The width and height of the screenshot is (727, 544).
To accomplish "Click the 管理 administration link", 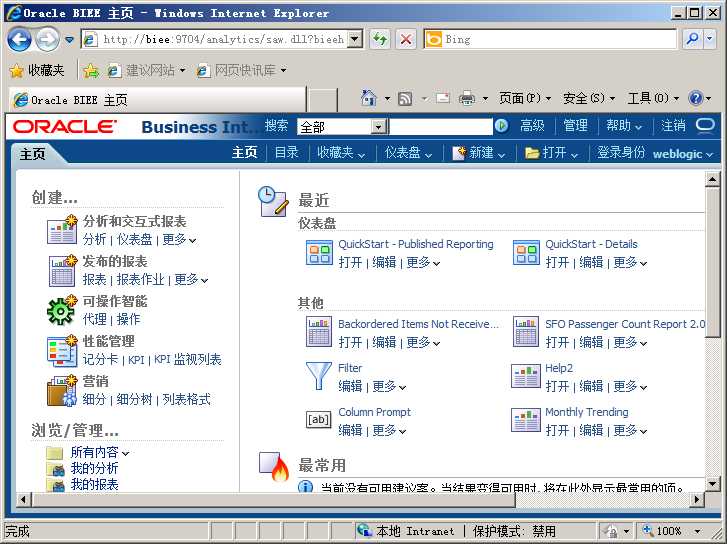I will coord(575,126).
